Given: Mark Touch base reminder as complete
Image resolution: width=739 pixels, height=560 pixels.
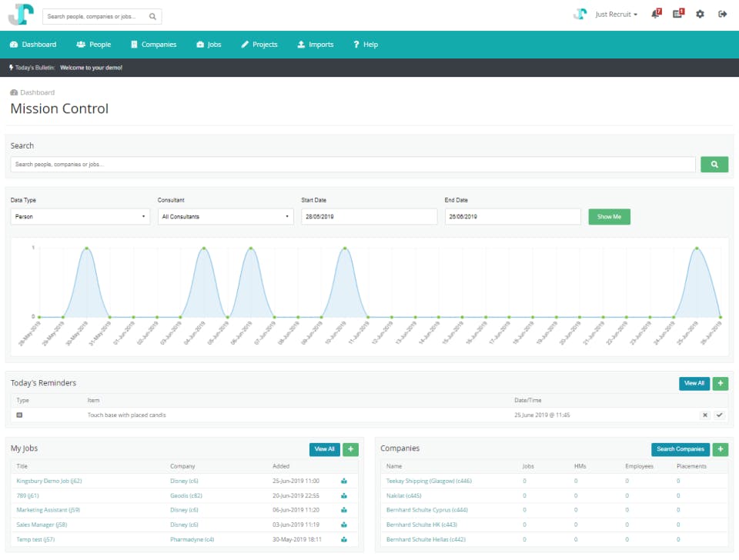Looking at the screenshot, I should [719, 415].
